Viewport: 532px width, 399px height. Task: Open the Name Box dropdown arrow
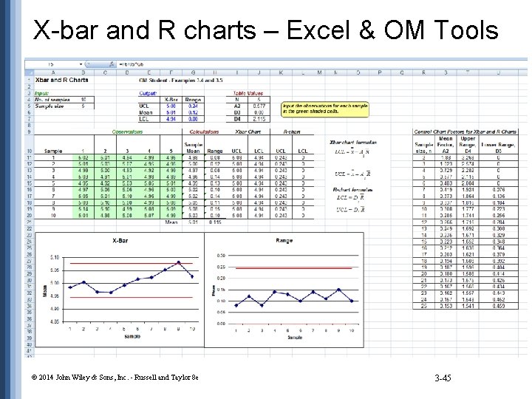tap(81, 64)
